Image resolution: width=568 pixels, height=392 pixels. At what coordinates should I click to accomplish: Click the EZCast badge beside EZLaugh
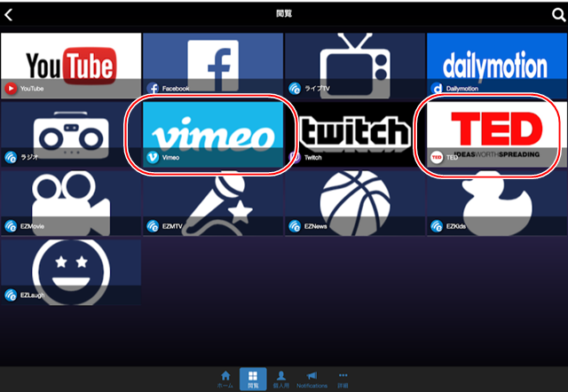[x=11, y=295]
